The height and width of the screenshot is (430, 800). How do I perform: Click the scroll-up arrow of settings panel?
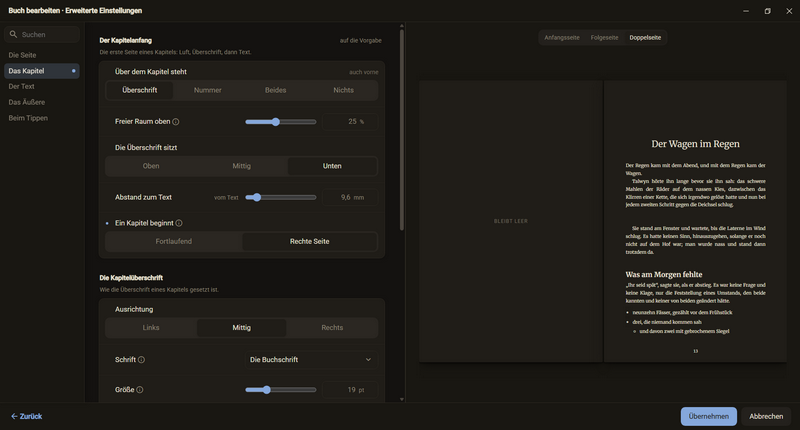pos(402,26)
